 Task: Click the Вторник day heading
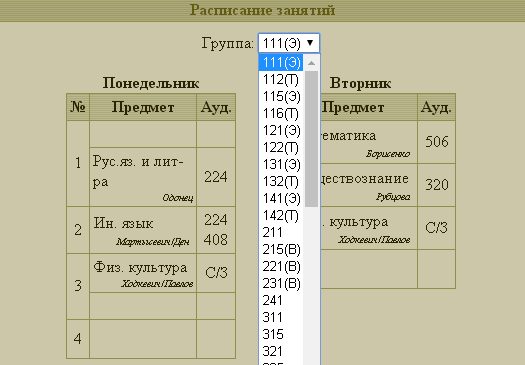(360, 83)
